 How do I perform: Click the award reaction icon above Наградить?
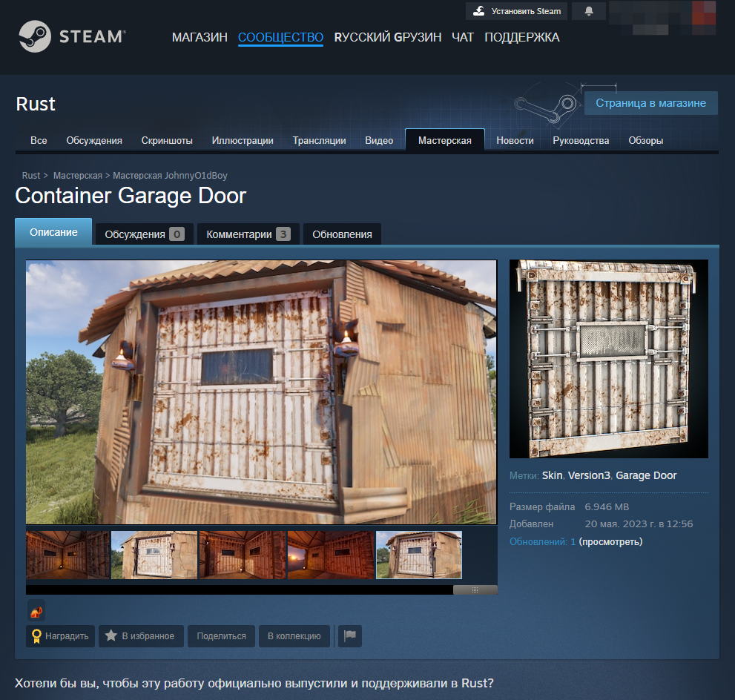[x=36, y=611]
